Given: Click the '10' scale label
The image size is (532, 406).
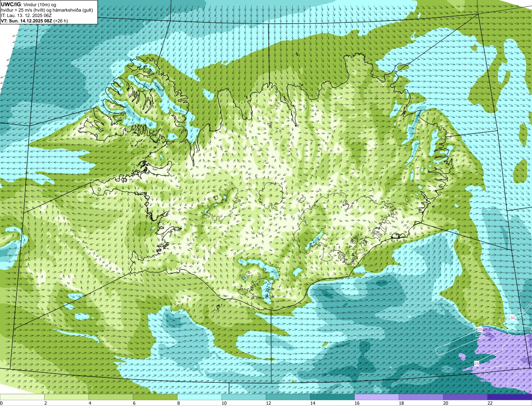Looking at the screenshot, I should [x=224, y=403].
